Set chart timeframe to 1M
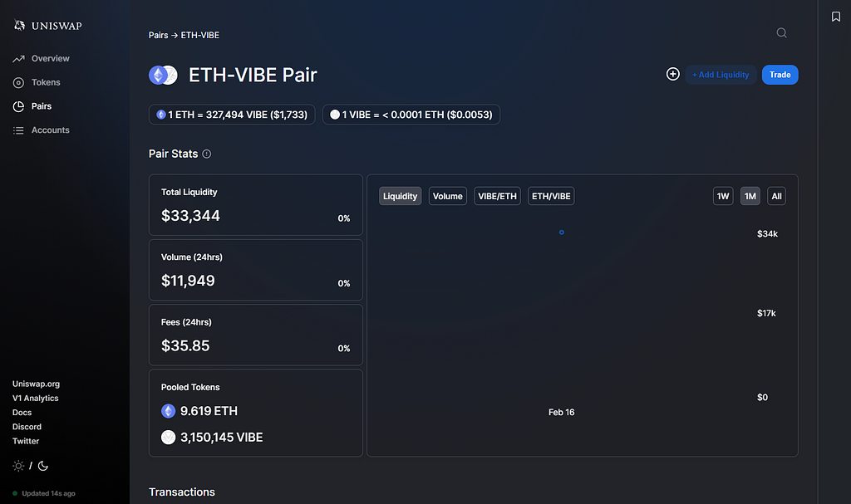This screenshot has width=851, height=504. point(750,197)
